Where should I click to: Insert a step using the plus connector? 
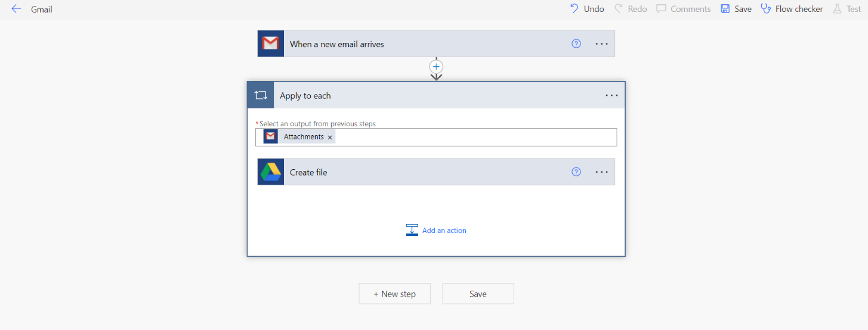coord(437,66)
